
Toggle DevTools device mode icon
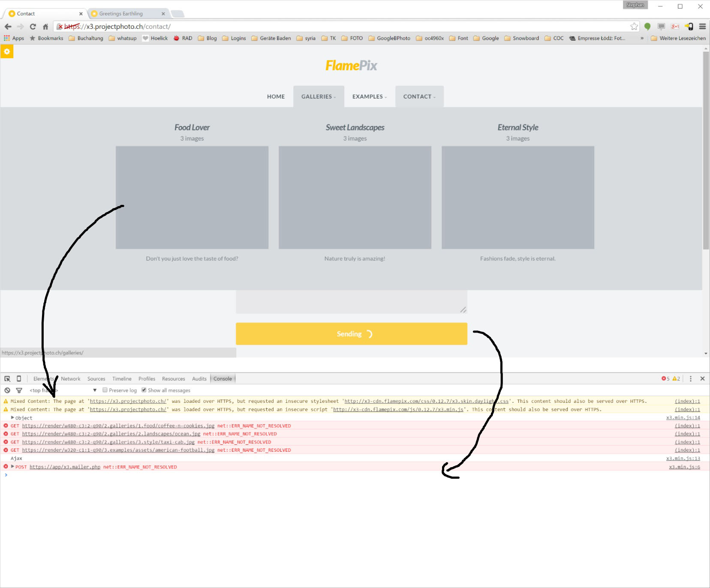(18, 379)
